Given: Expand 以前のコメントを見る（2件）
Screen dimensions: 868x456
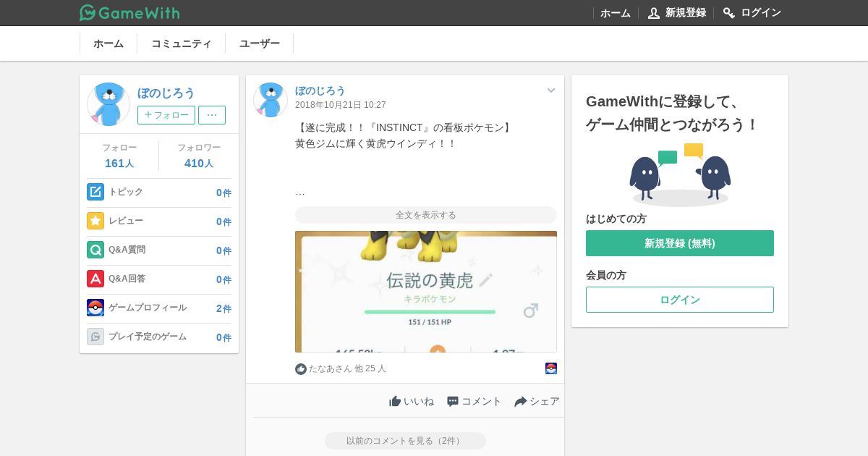Looking at the screenshot, I should point(405,441).
